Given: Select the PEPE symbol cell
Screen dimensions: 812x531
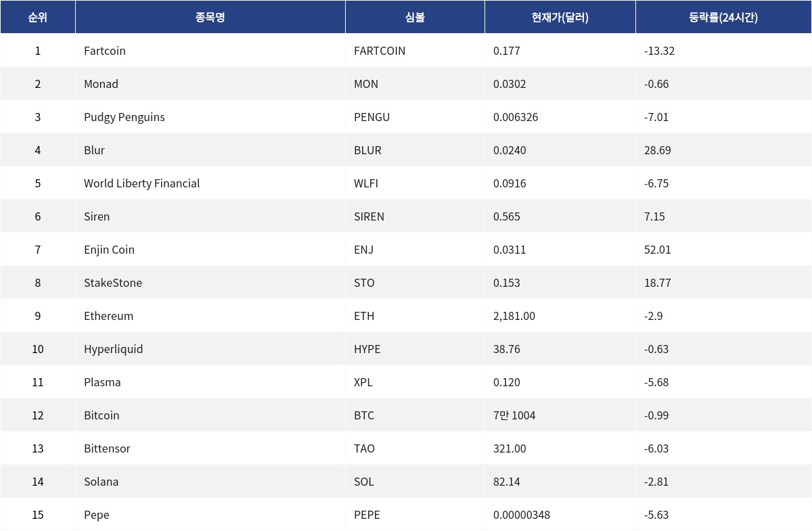Looking at the screenshot, I should [x=367, y=515].
